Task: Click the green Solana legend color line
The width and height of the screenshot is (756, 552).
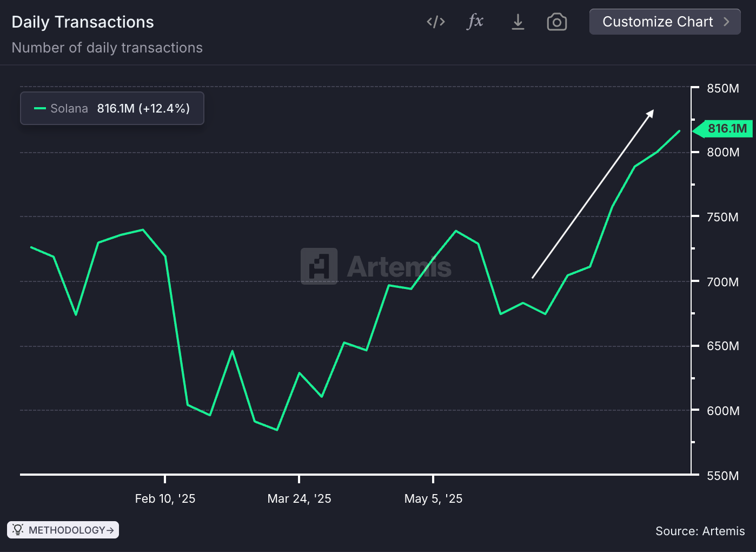Action: [39, 108]
